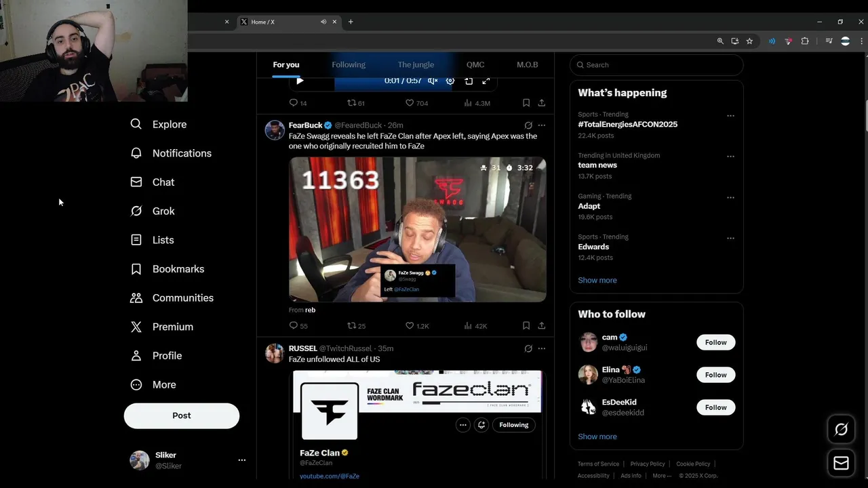The image size is (868, 488).
Task: Open options for the Adapt trend
Action: (x=730, y=198)
